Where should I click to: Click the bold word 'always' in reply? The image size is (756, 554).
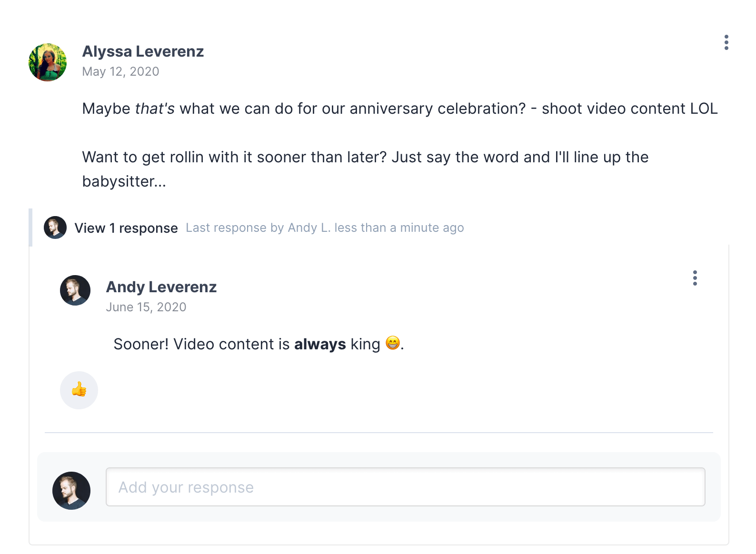320,344
